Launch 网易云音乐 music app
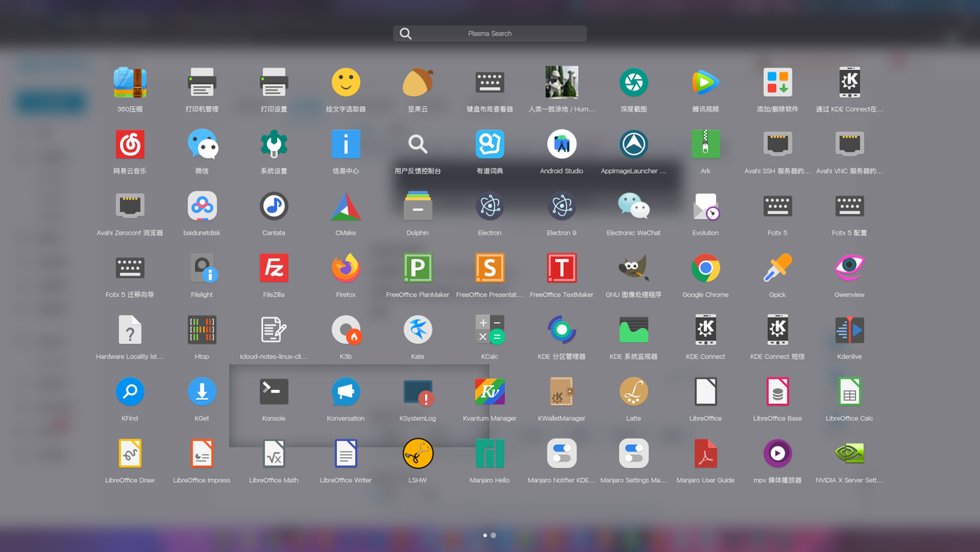980x552 pixels. click(x=130, y=145)
